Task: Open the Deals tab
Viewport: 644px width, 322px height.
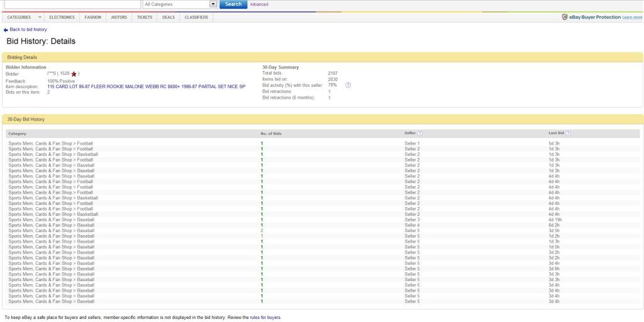Action: click(x=168, y=17)
